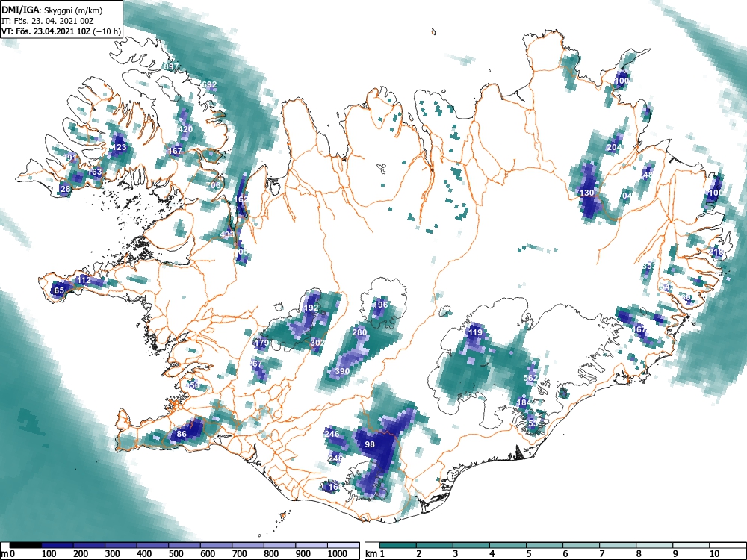Click the 302 visibility value label
Screen dimensions: 747x560
tap(317, 343)
